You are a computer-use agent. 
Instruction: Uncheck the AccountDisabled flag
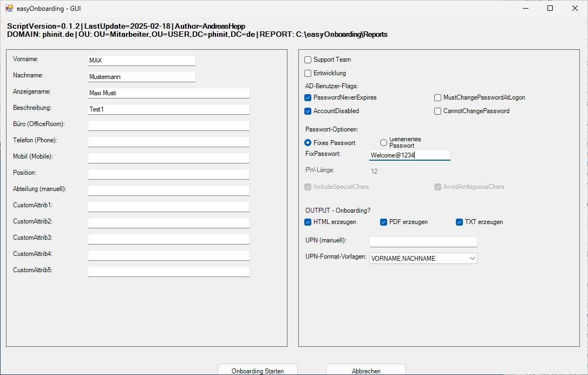click(308, 111)
